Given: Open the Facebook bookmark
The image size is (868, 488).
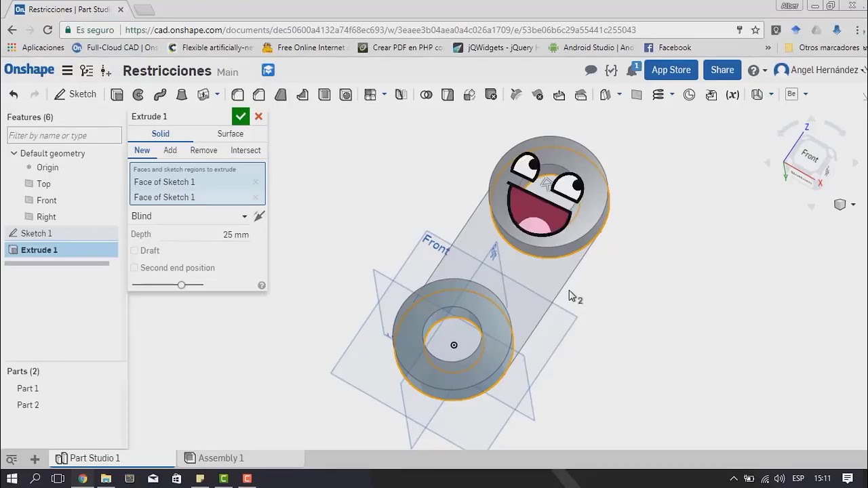Looking at the screenshot, I should click(x=667, y=47).
